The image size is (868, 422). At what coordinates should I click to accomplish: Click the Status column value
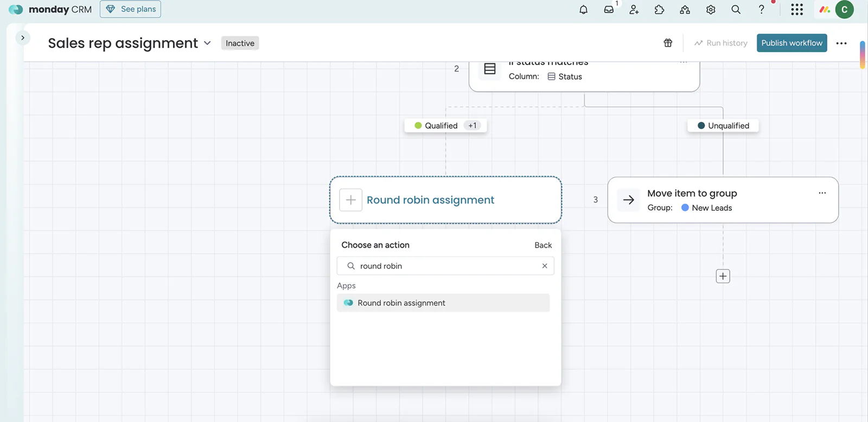[565, 76]
